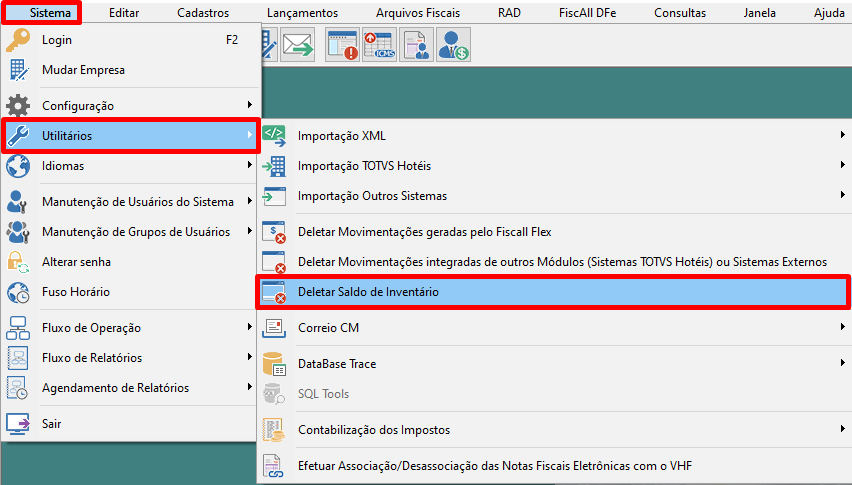Open the FiscAll DFe menu

click(x=587, y=12)
